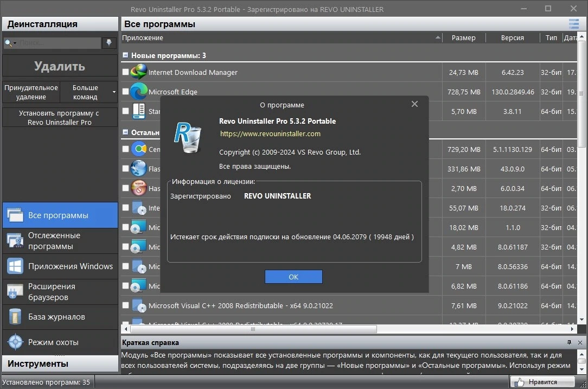This screenshot has width=588, height=389.
Task: Focus the Поиск search field
Action: tap(59, 43)
